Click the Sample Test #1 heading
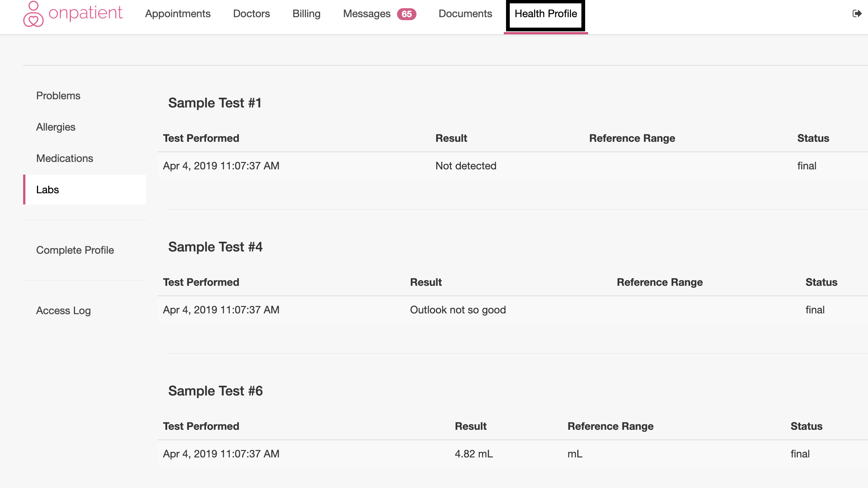868x488 pixels. [x=215, y=103]
